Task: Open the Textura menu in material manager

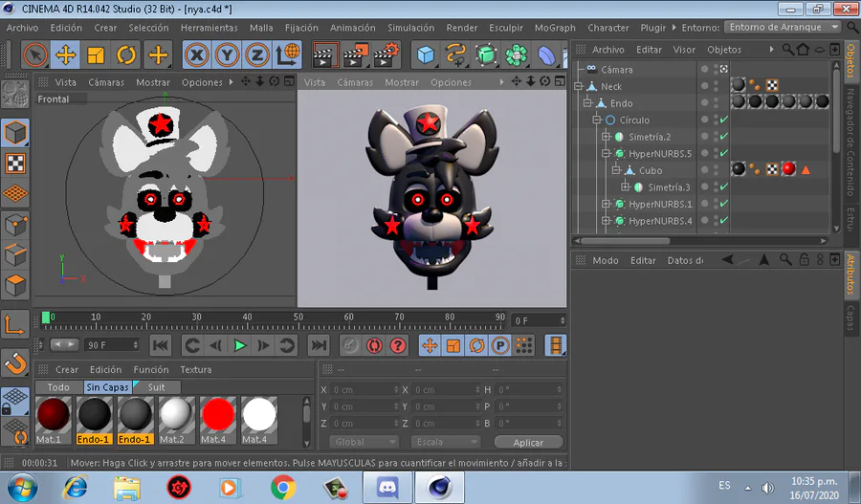Action: [195, 369]
